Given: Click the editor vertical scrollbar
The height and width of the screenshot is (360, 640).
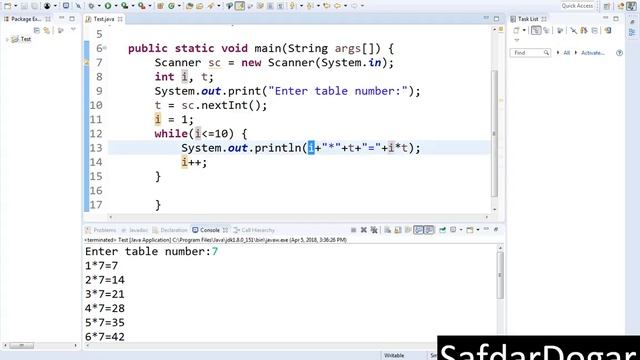Looking at the screenshot, I should click(494, 133).
